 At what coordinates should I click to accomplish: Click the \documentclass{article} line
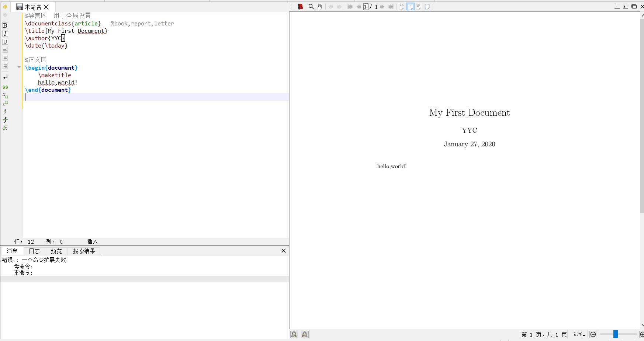[63, 24]
